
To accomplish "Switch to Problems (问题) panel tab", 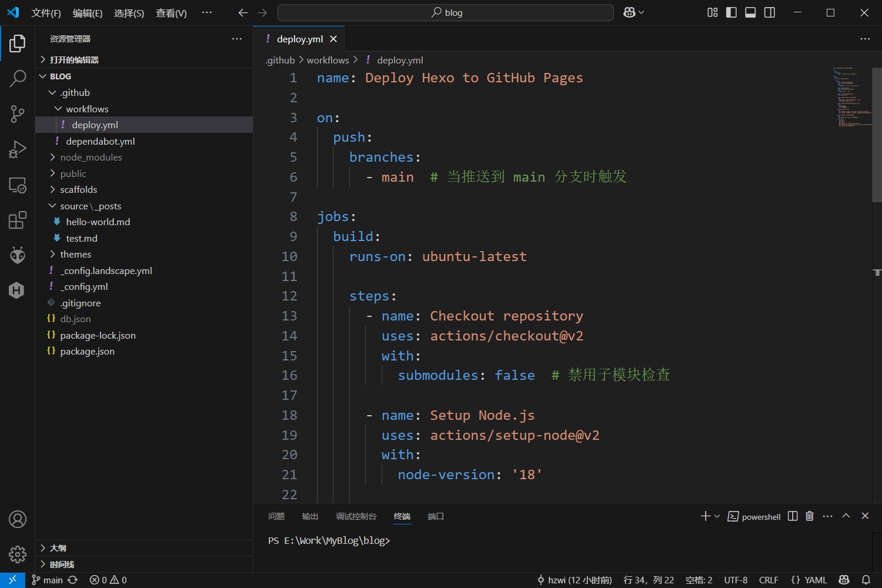I will [276, 516].
